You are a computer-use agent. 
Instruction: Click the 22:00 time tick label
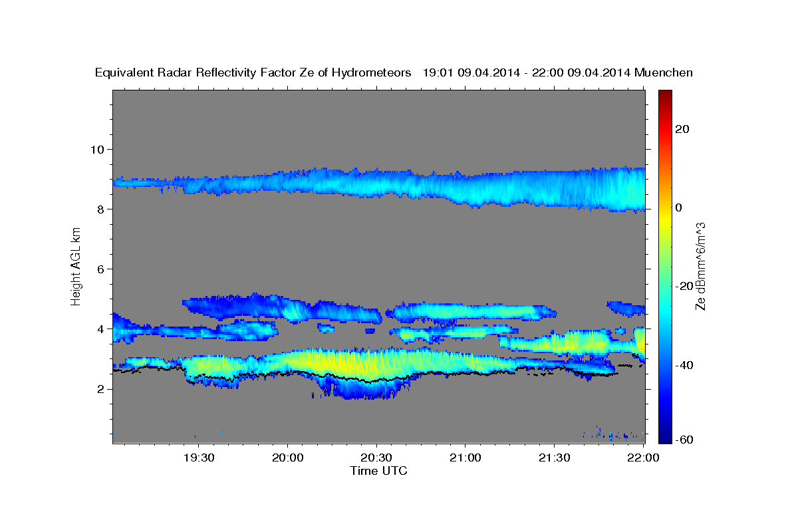point(642,458)
